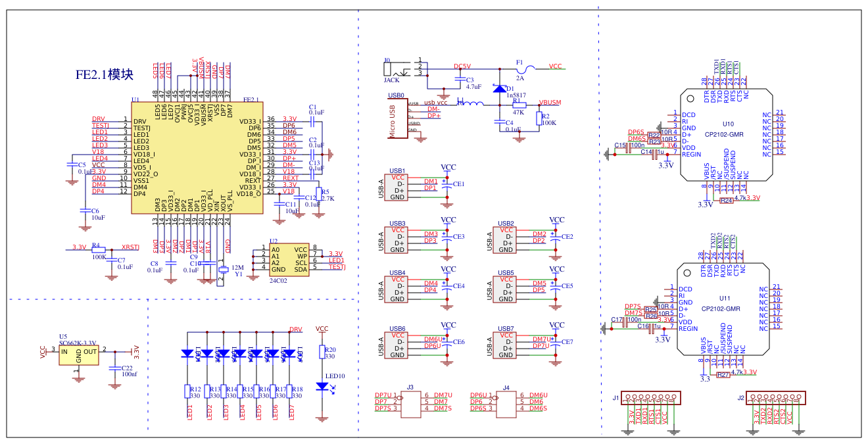Select the U2 24C02 EEPROM chip
Image resolution: width=868 pixels, height=444 pixels.
click(x=289, y=259)
